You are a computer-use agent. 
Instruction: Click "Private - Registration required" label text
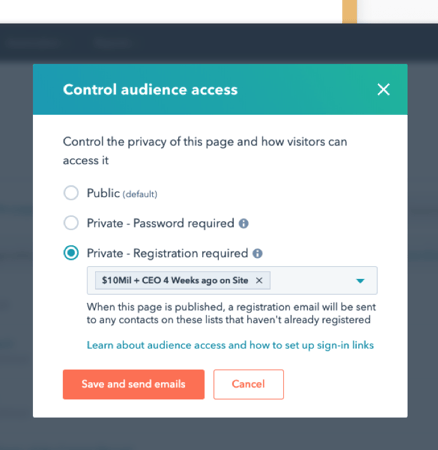coord(167,253)
